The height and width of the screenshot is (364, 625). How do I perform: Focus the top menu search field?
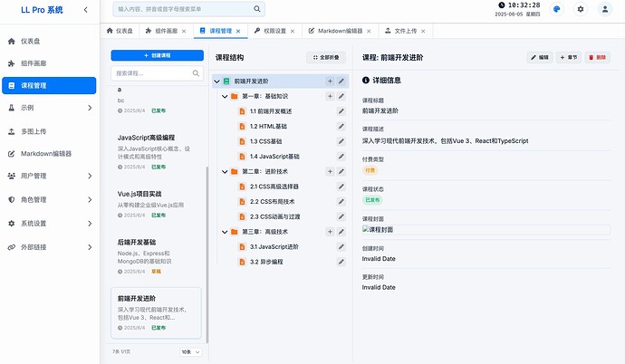(189, 9)
